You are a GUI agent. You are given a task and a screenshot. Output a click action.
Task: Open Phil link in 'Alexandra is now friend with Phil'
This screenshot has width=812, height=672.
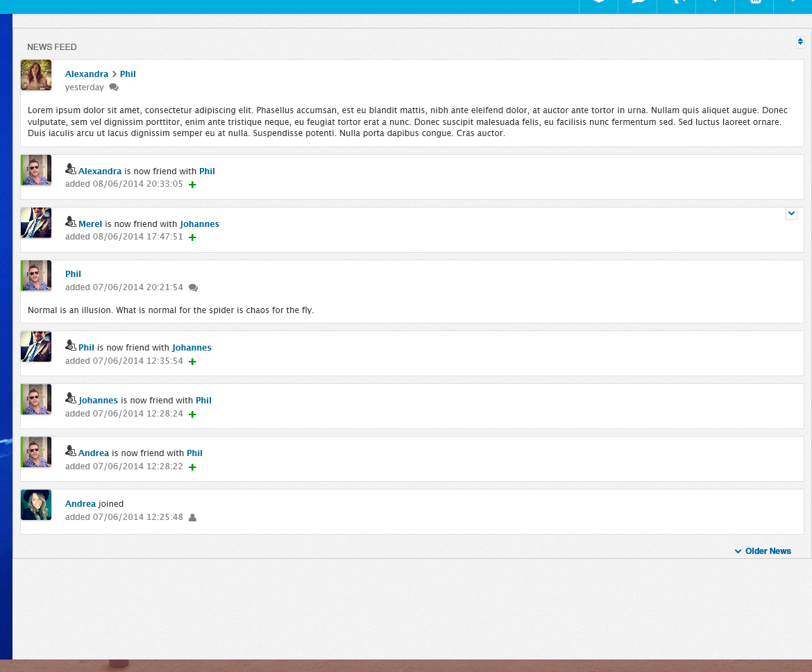[207, 171]
